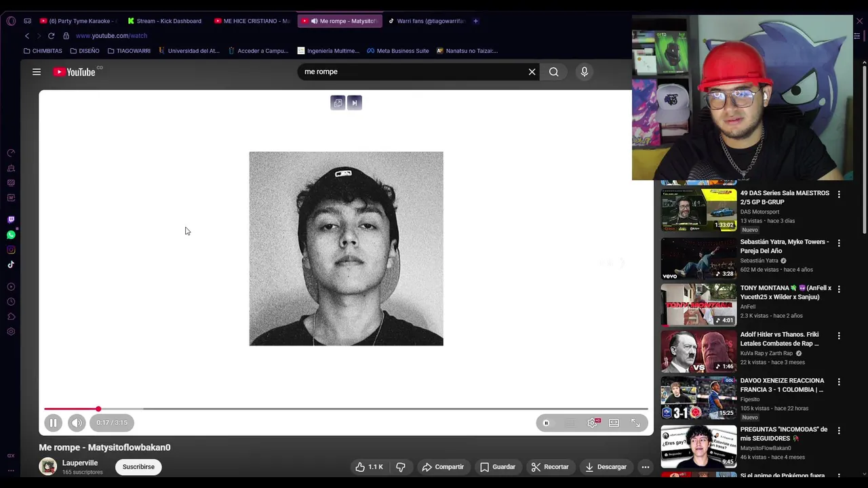Viewport: 868px width, 488px height.
Task: Open Instagram in the Opera GX sidebar
Action: (x=11, y=250)
